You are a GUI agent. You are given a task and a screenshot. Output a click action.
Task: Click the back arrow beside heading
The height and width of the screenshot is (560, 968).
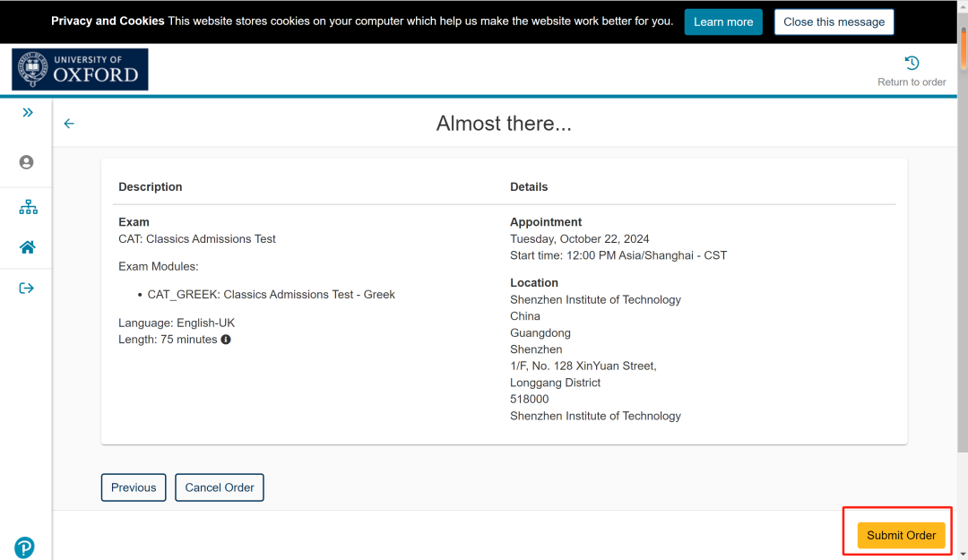pyautogui.click(x=69, y=124)
